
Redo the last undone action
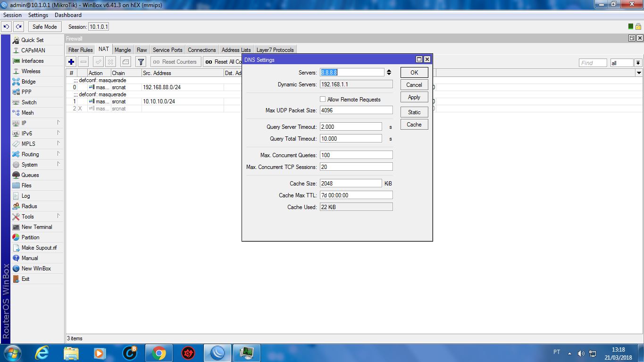[18, 27]
